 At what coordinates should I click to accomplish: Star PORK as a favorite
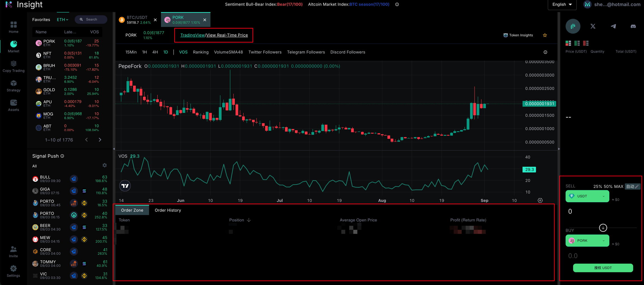[545, 35]
